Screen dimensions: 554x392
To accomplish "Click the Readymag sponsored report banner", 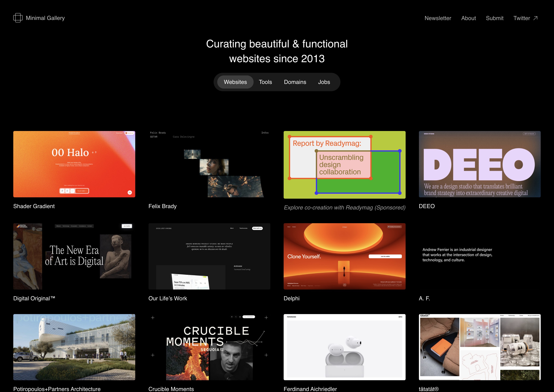I will (x=344, y=165).
